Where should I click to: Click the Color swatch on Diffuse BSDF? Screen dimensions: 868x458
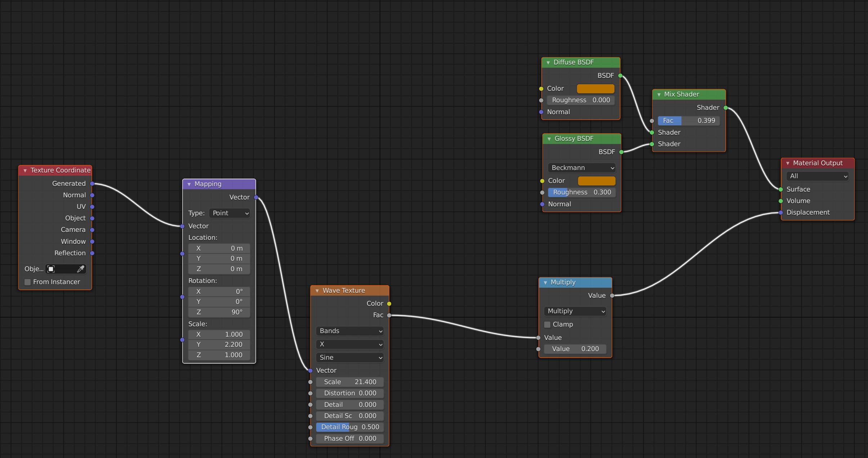(595, 88)
